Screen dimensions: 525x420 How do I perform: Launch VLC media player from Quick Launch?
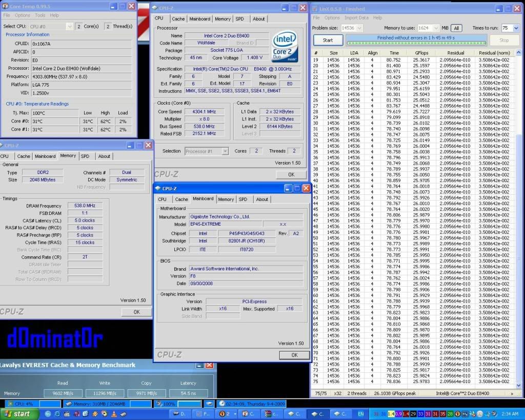114,414
